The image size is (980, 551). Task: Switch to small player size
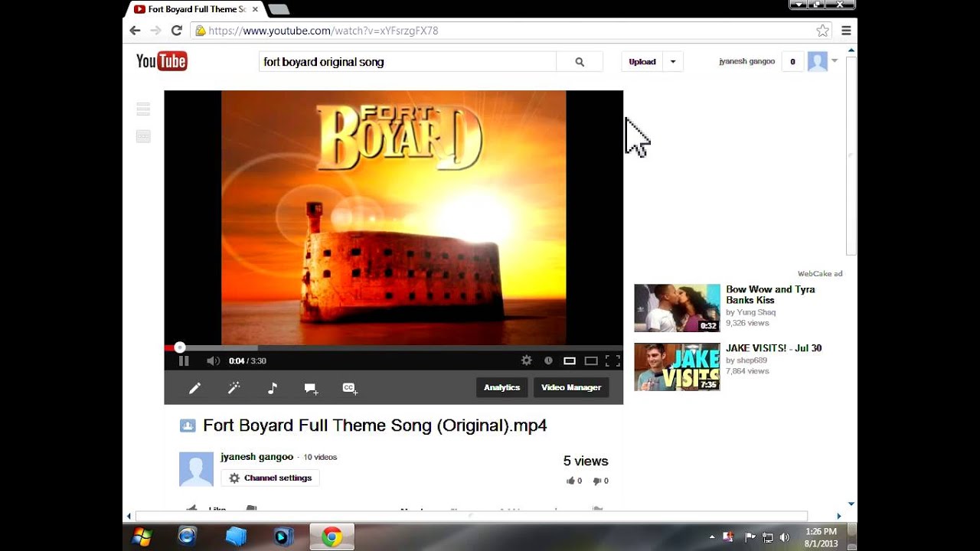click(x=570, y=361)
